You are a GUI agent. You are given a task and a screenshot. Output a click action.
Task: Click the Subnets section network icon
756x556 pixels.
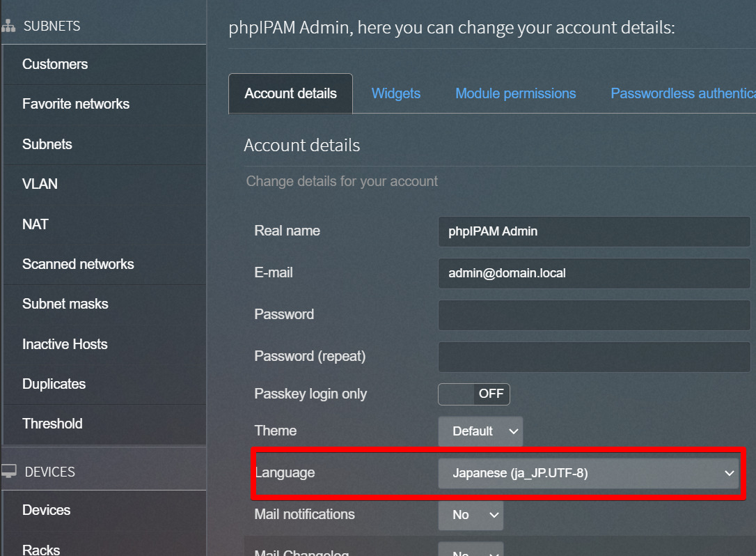coord(8,26)
